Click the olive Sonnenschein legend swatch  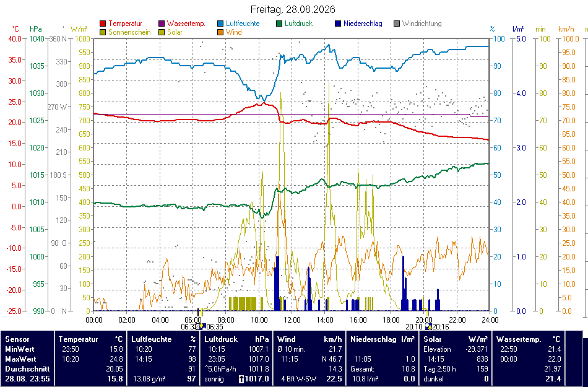click(103, 32)
